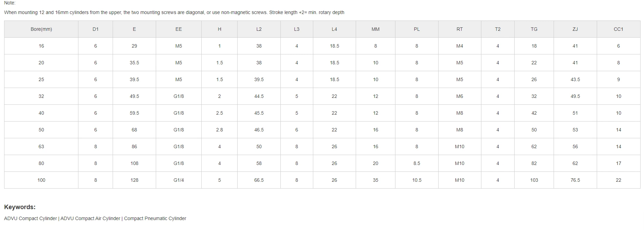Image resolution: width=644 pixels, height=230 pixels.
Task: Click the 103 value in the TG column
Action: pos(534,180)
